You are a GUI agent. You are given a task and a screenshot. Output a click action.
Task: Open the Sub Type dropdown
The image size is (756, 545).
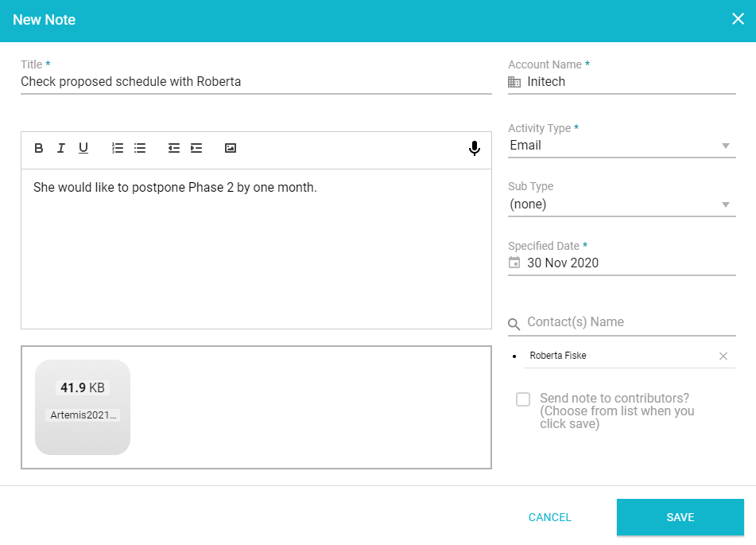tap(725, 204)
